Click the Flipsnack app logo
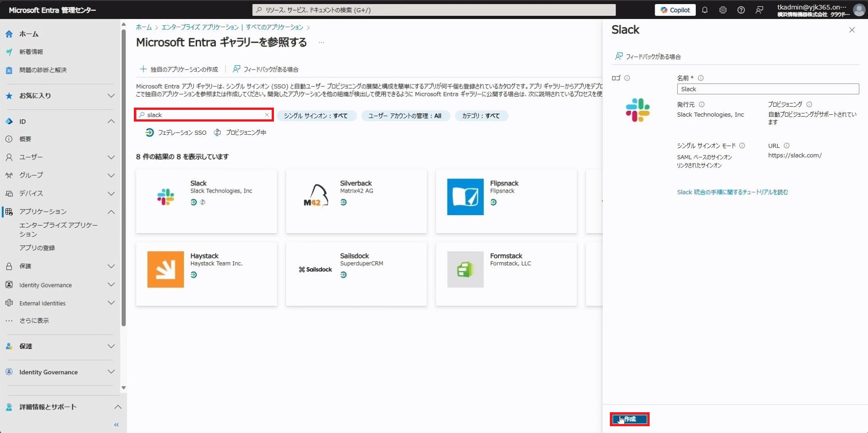868x433 pixels. [465, 197]
